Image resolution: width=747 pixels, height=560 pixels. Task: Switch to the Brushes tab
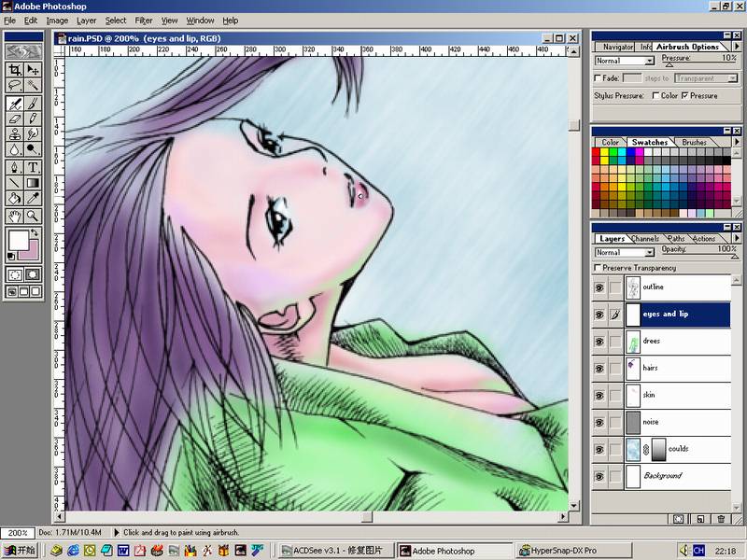point(694,142)
